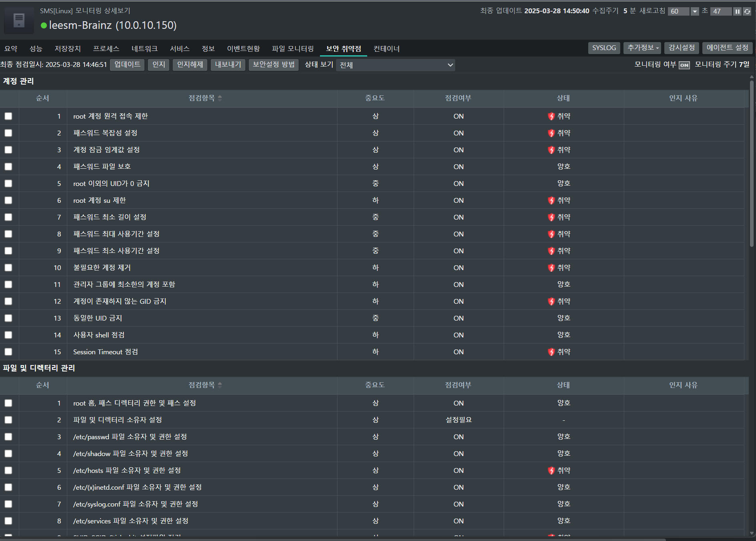756x541 pixels.
Task: Check the box for 사용자 shell 점검
Action: [x=8, y=335]
